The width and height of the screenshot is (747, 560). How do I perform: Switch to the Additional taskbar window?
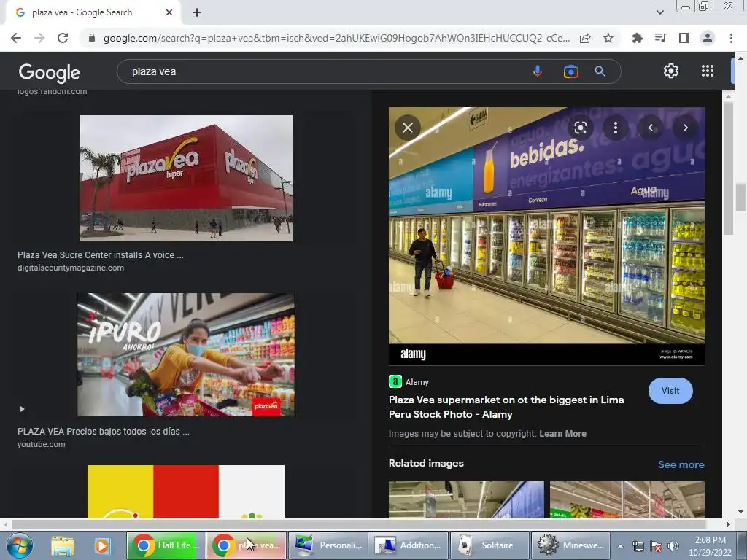pyautogui.click(x=409, y=545)
